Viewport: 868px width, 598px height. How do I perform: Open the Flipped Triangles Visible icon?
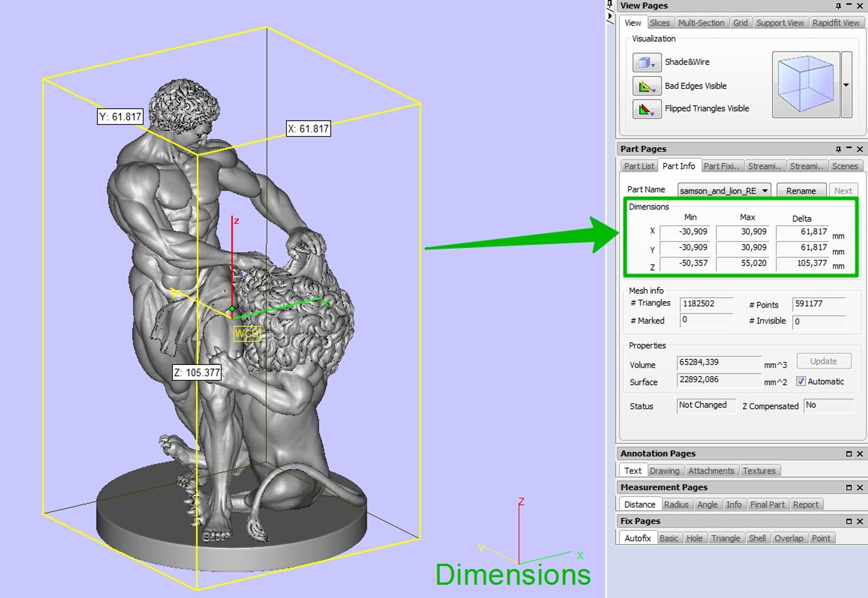[x=647, y=109]
